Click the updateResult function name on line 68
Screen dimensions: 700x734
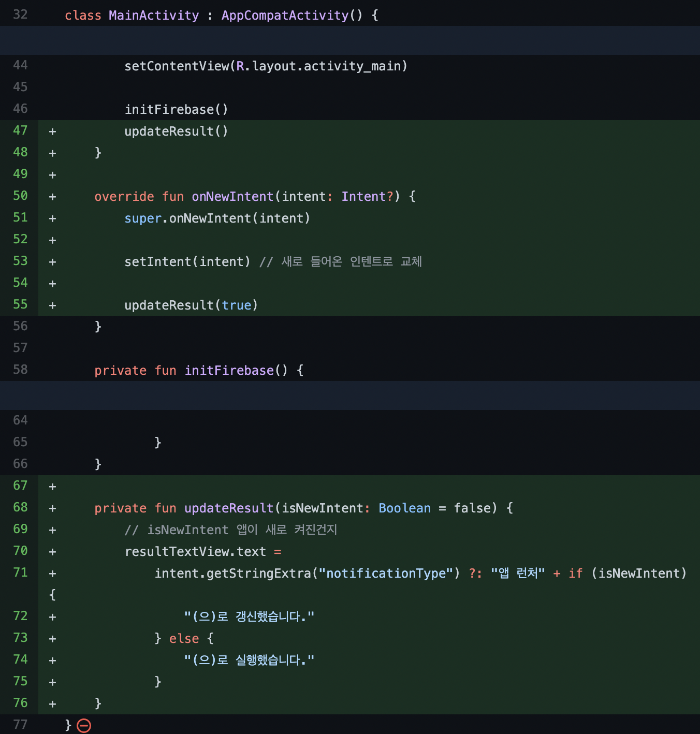(229, 508)
